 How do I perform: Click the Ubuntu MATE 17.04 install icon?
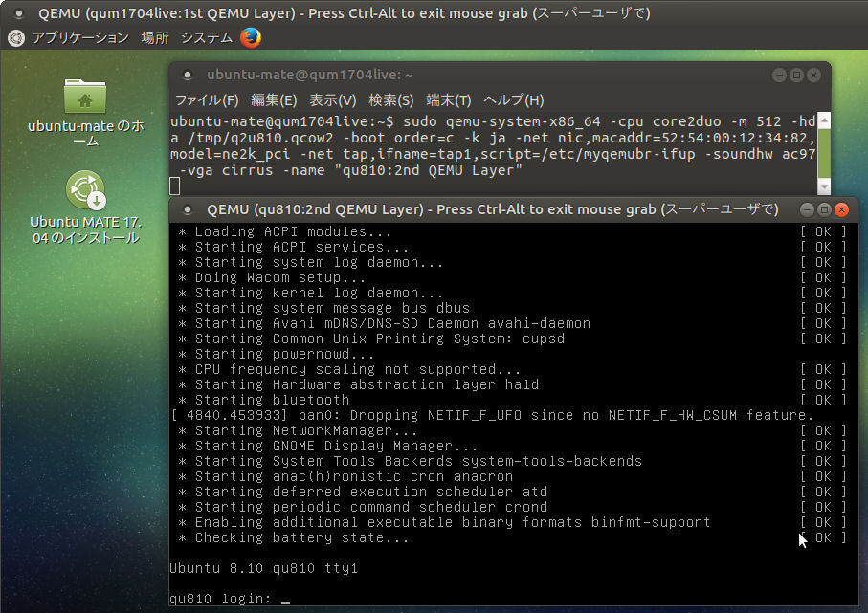click(86, 189)
